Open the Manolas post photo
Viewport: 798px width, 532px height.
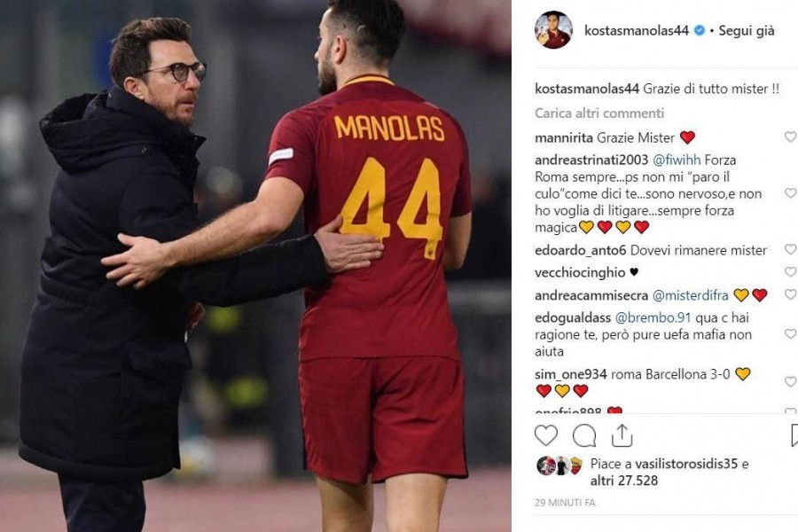[255, 266]
